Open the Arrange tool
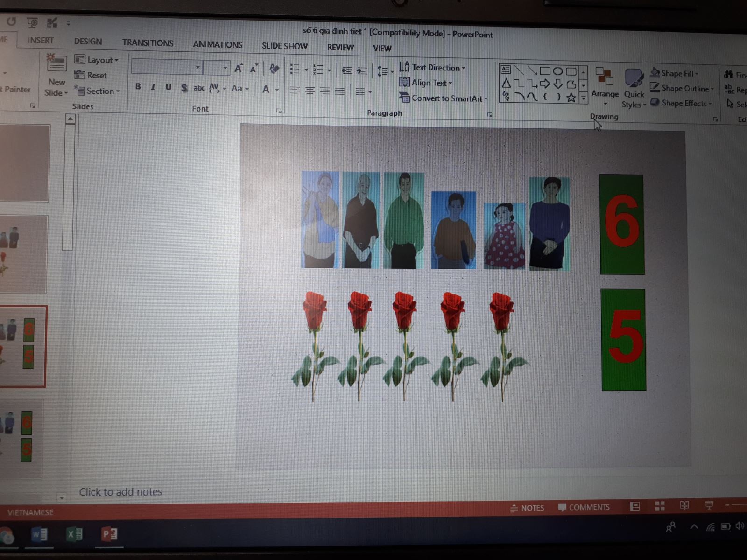 (605, 82)
